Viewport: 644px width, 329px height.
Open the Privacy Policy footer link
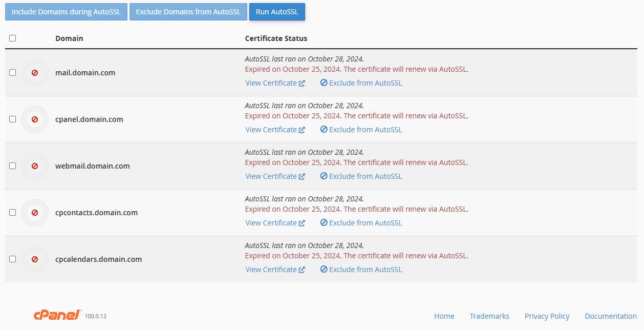coord(547,316)
